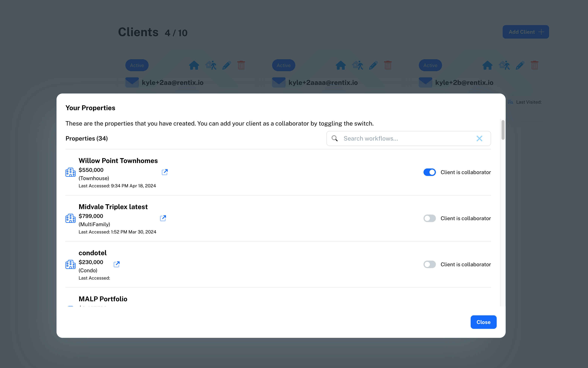This screenshot has width=588, height=368.
Task: Open Willow Point Townhomes external link icon
Action: [164, 172]
